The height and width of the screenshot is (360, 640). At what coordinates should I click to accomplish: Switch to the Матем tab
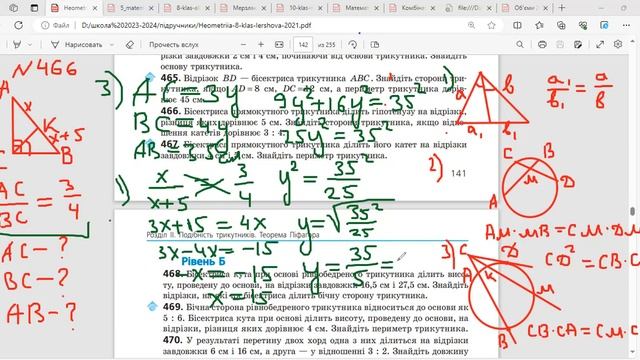[356, 8]
